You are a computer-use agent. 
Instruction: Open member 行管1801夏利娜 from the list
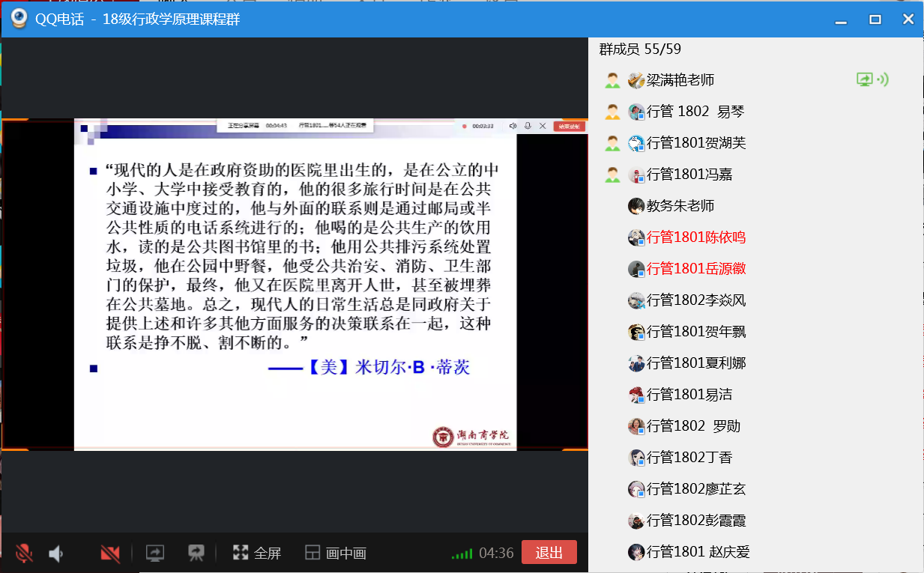pyautogui.click(x=695, y=363)
